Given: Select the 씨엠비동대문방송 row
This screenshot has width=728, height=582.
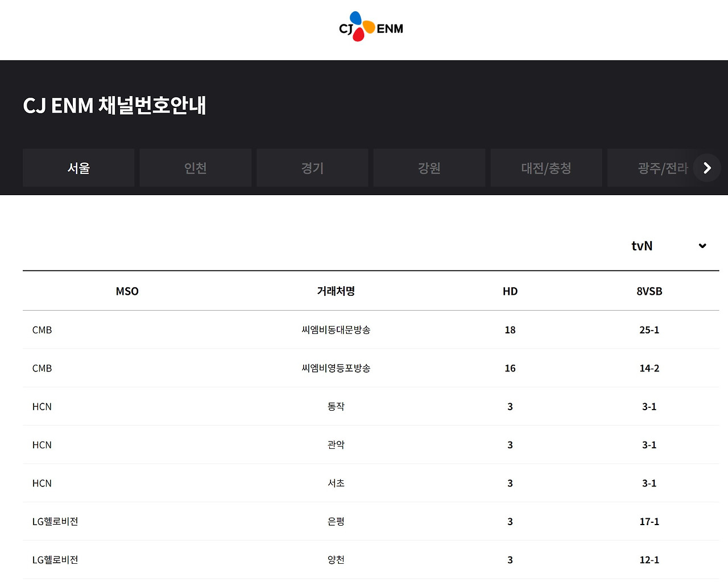Looking at the screenshot, I should (x=336, y=330).
